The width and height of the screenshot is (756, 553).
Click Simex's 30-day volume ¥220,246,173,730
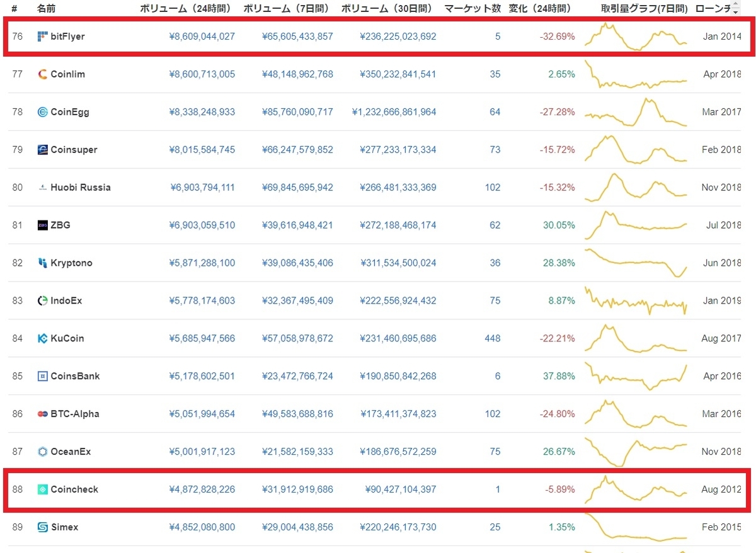(x=398, y=527)
